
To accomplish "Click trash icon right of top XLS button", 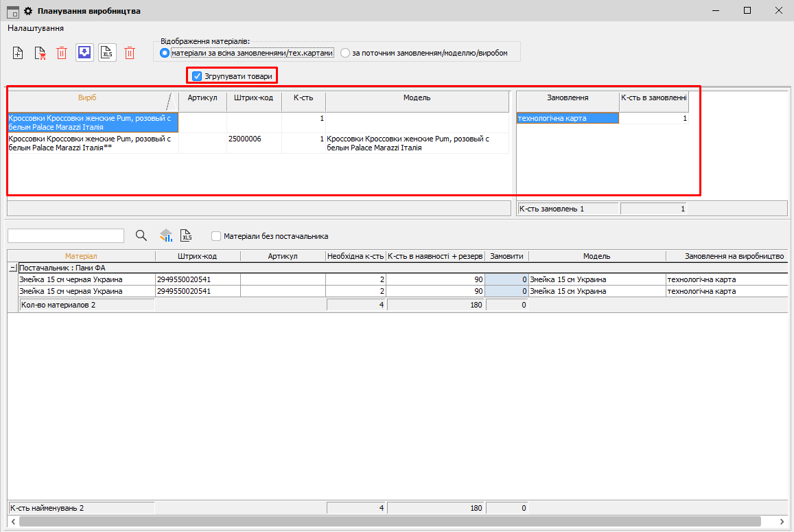I will click(130, 53).
